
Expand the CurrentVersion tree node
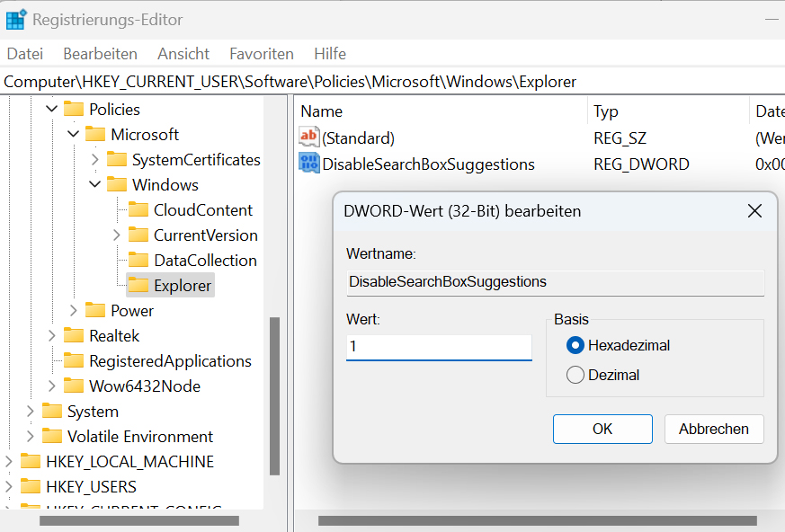(117, 235)
